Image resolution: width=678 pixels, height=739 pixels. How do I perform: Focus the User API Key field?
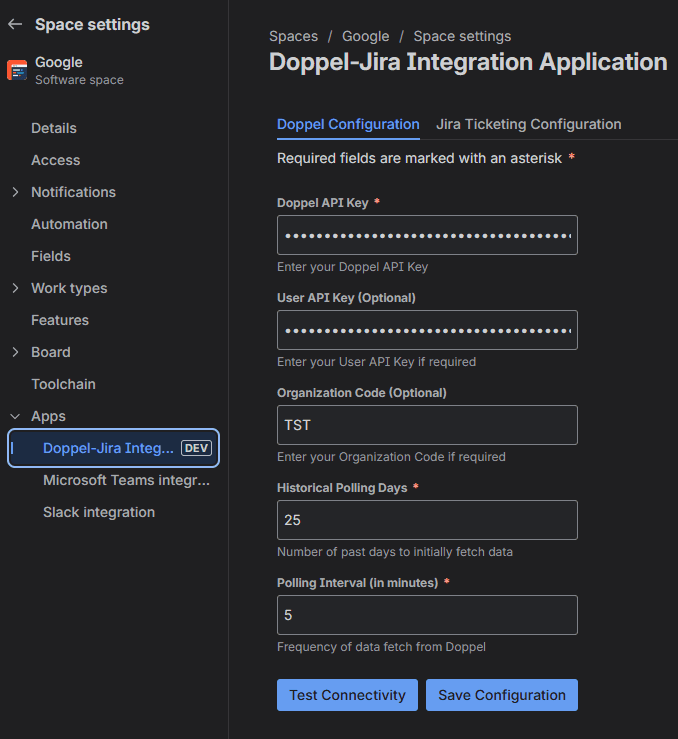point(427,330)
